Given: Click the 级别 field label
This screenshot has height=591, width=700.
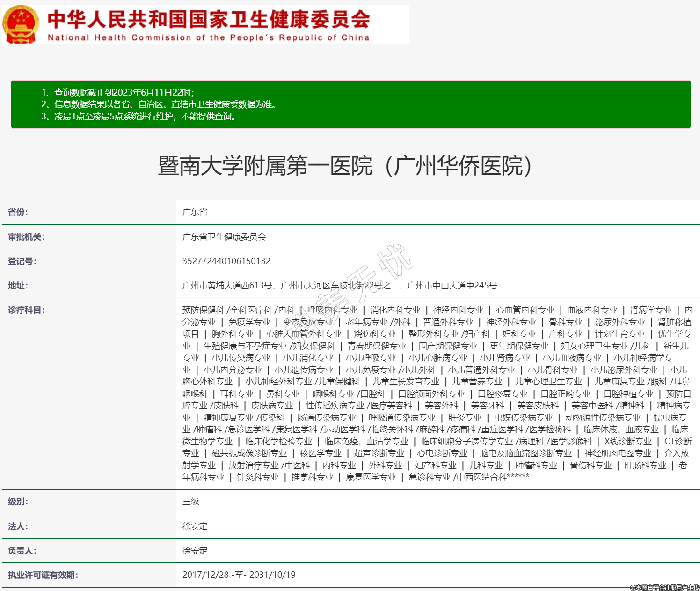Looking at the screenshot, I should (18, 502).
